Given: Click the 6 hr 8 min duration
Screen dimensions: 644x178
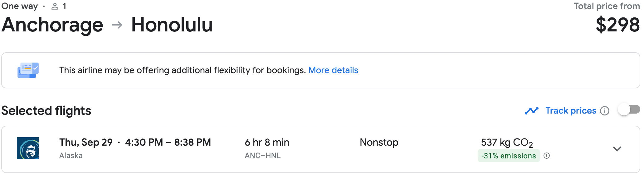Looking at the screenshot, I should click(x=267, y=142).
